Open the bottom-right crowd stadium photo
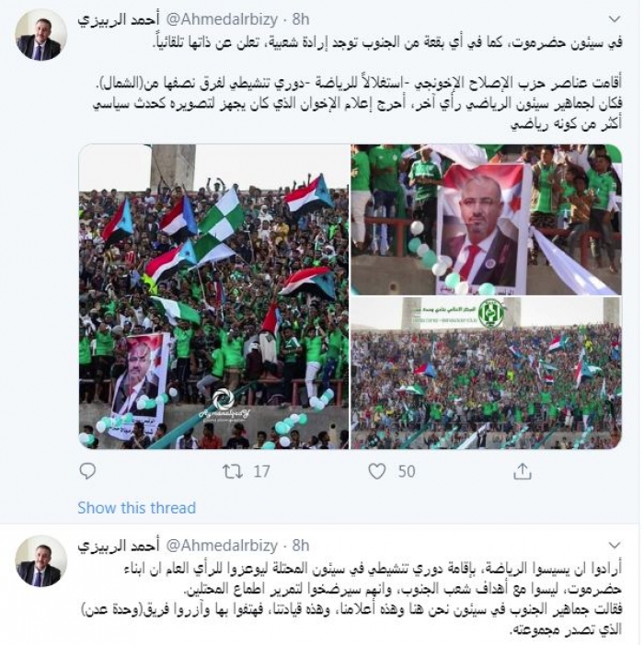Screen dimensions: 644x645 tap(486, 373)
